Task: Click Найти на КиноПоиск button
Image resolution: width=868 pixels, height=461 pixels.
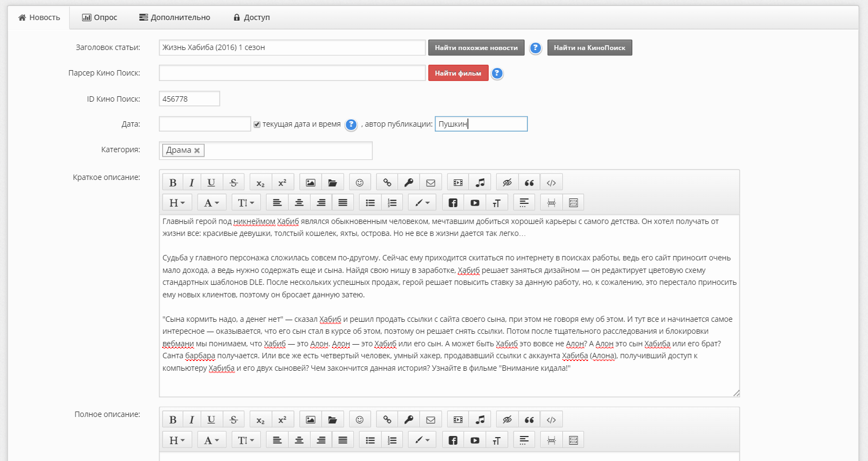Action: (x=589, y=48)
